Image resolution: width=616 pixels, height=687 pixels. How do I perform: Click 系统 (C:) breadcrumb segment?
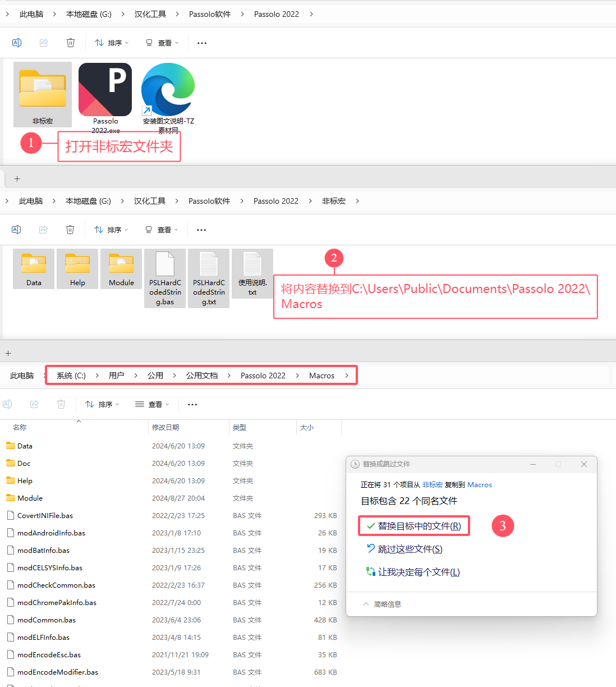click(71, 375)
